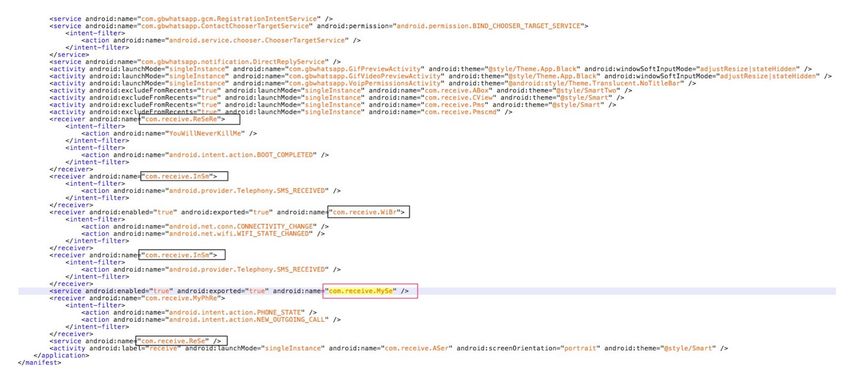Click the boxed com.receive.WiBr receiver name
Viewport: 850px width, 372px height.
click(x=368, y=212)
